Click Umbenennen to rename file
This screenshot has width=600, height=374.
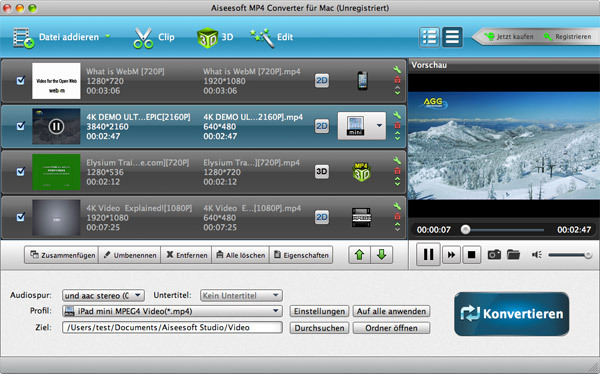coord(130,255)
